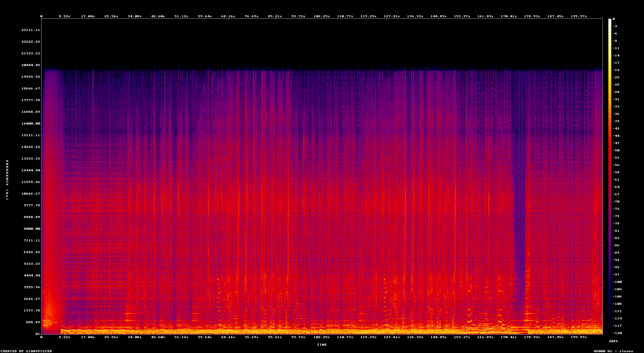Click the DC label on frequency axis

pos(38,334)
